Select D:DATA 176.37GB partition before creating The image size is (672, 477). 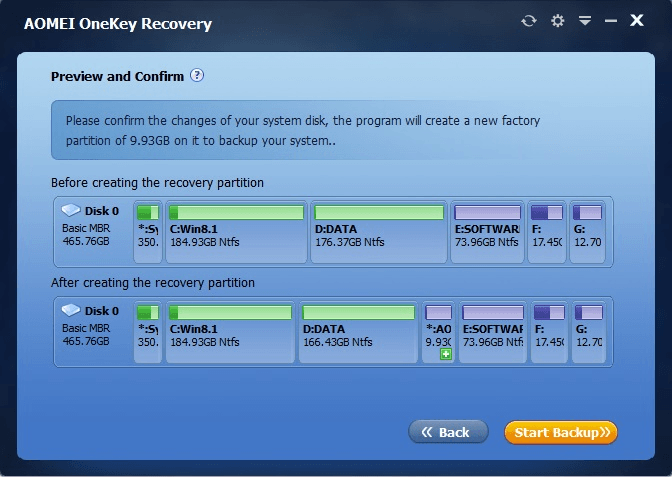pyautogui.click(x=379, y=231)
